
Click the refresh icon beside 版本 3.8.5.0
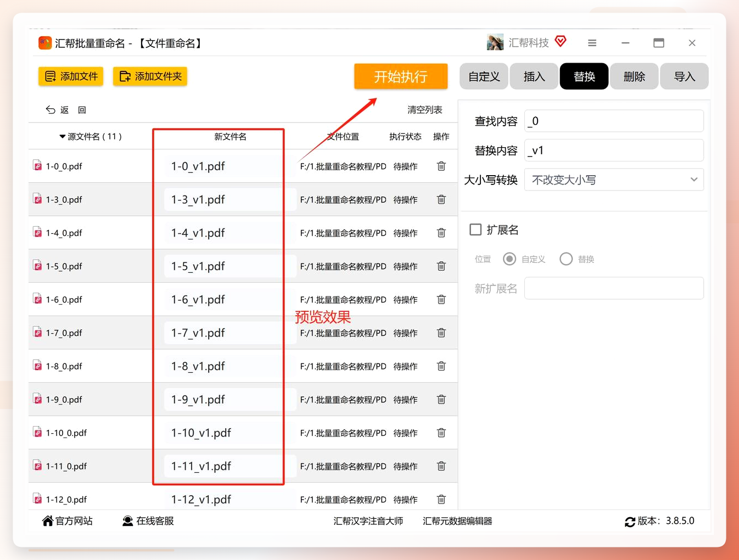tap(630, 522)
